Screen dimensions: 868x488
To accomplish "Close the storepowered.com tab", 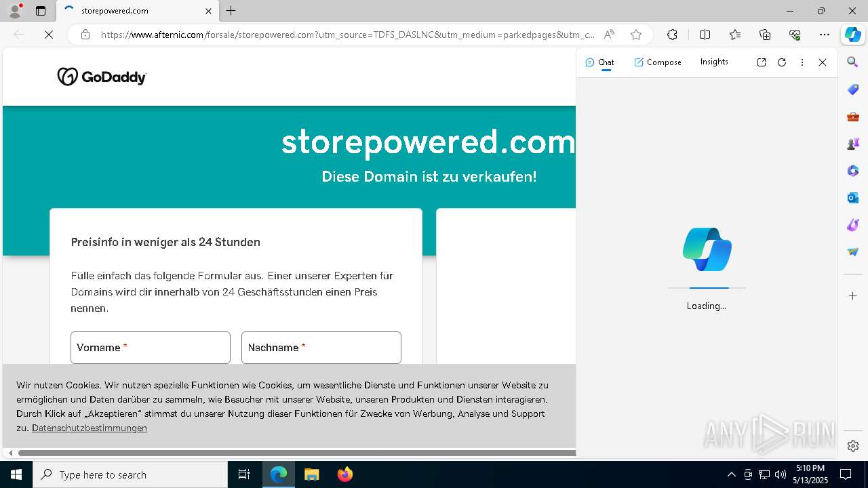I will pyautogui.click(x=208, y=11).
